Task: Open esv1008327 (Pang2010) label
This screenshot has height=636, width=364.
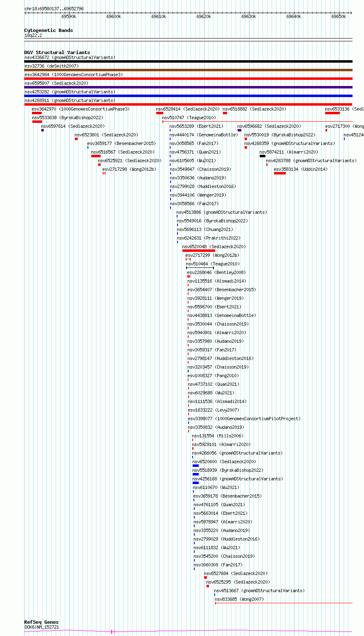Action: [x=213, y=376]
